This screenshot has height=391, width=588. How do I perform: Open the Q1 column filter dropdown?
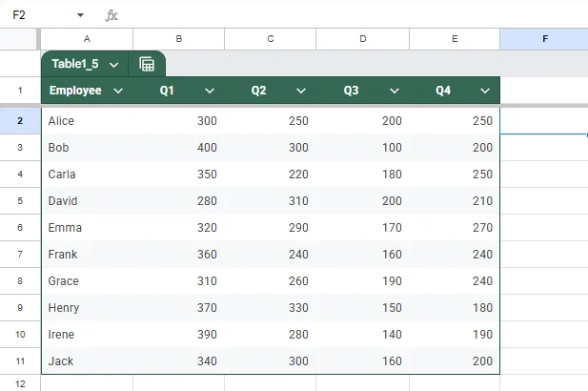pyautogui.click(x=210, y=91)
